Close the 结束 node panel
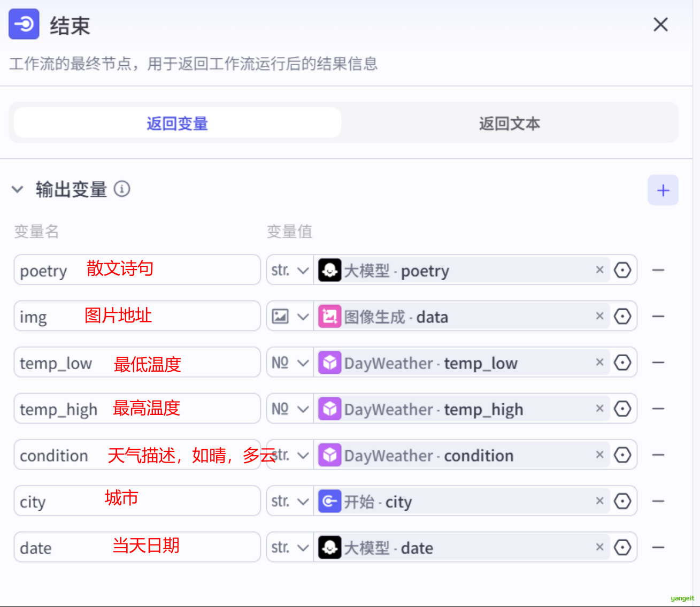Screen dimensions: 700x607 pyautogui.click(x=660, y=25)
